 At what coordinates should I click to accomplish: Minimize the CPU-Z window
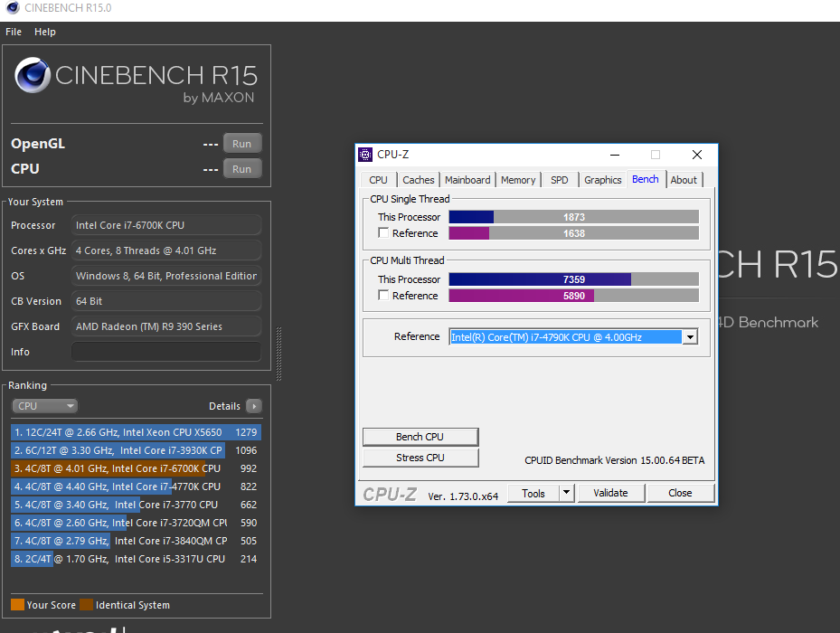[615, 155]
